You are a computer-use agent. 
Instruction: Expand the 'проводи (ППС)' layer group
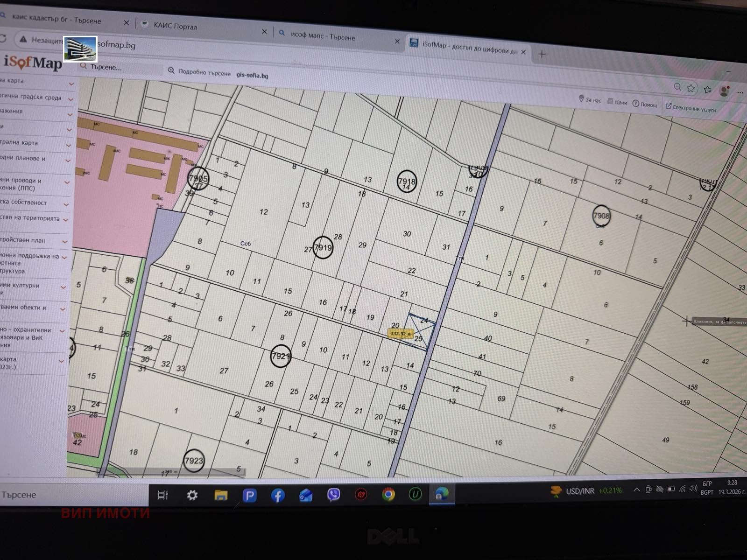tap(67, 182)
